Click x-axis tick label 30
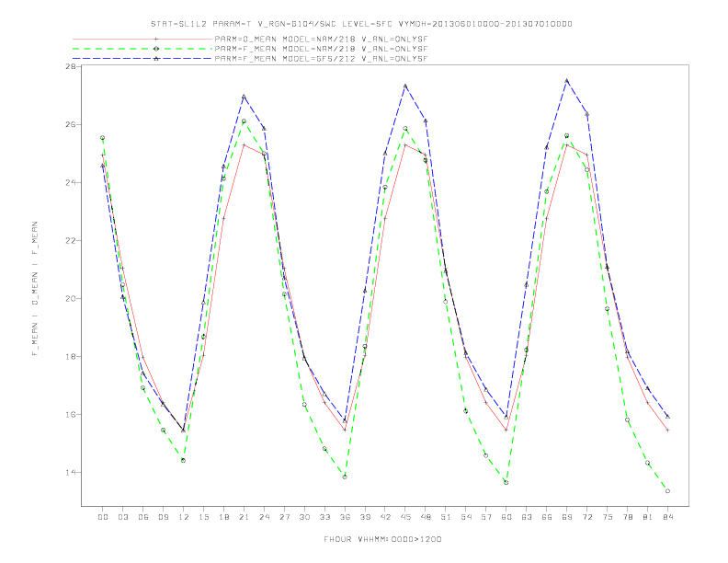This screenshot has width=728, height=563. pyautogui.click(x=304, y=517)
